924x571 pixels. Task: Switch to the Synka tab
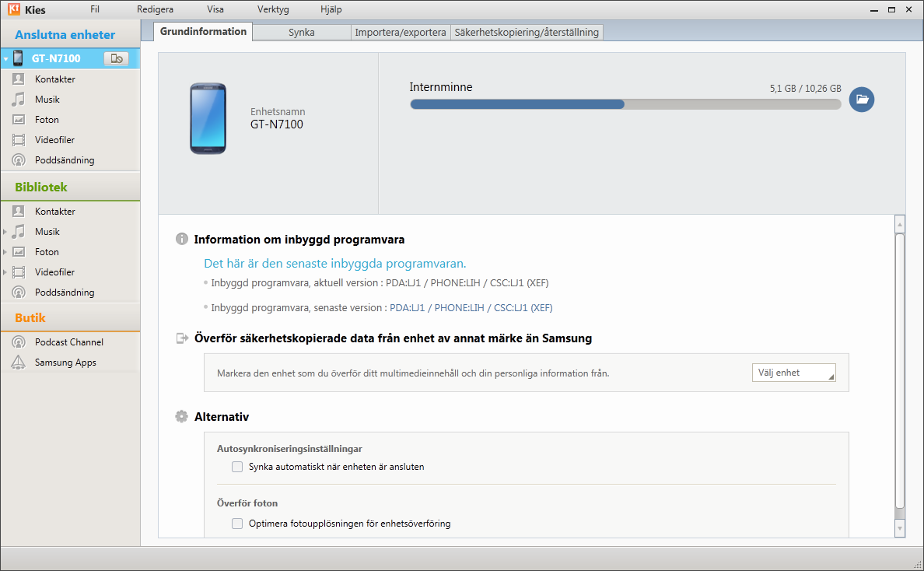pos(302,33)
